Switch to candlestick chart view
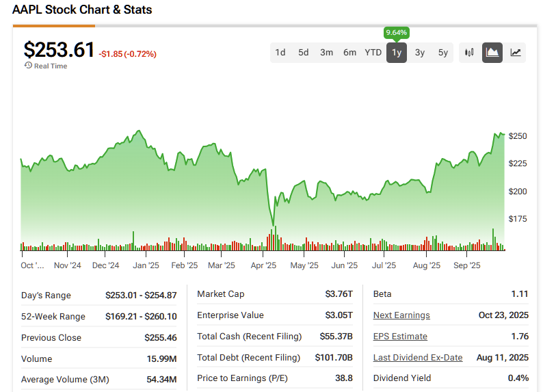This screenshot has width=543, height=392. point(469,53)
